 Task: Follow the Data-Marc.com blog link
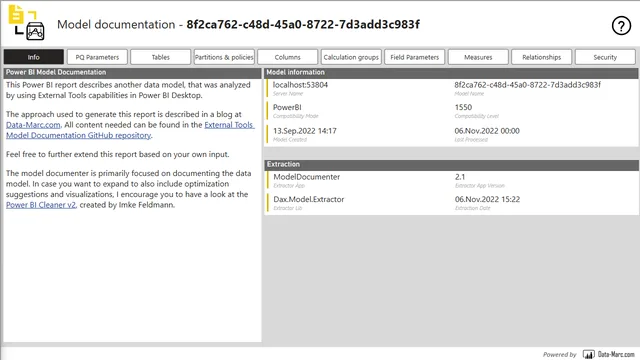coord(33,125)
